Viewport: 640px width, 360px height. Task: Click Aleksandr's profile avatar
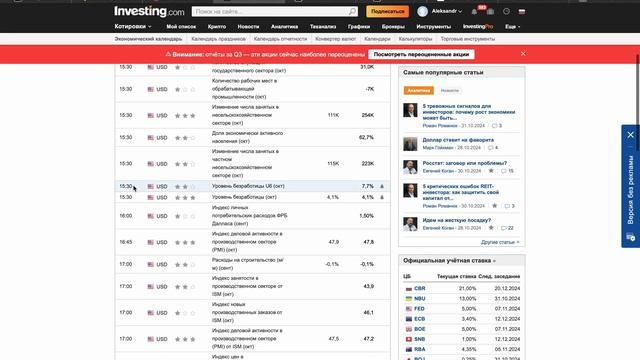pyautogui.click(x=422, y=11)
